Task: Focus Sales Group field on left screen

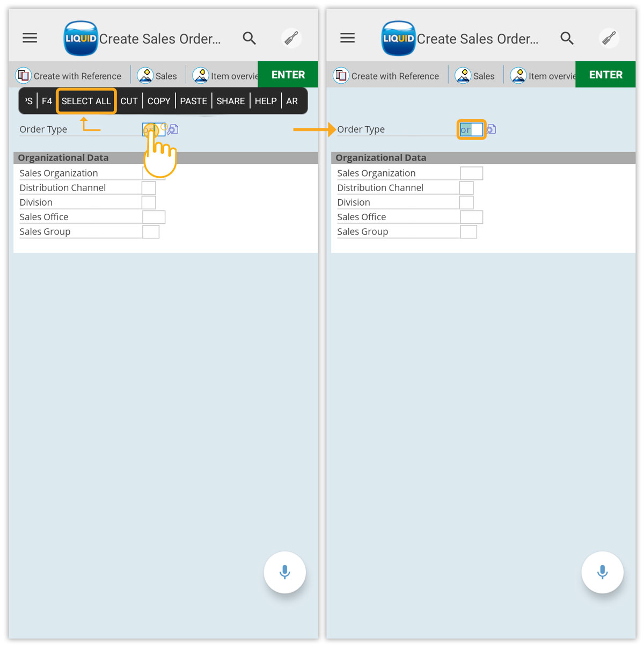Action: tap(151, 231)
